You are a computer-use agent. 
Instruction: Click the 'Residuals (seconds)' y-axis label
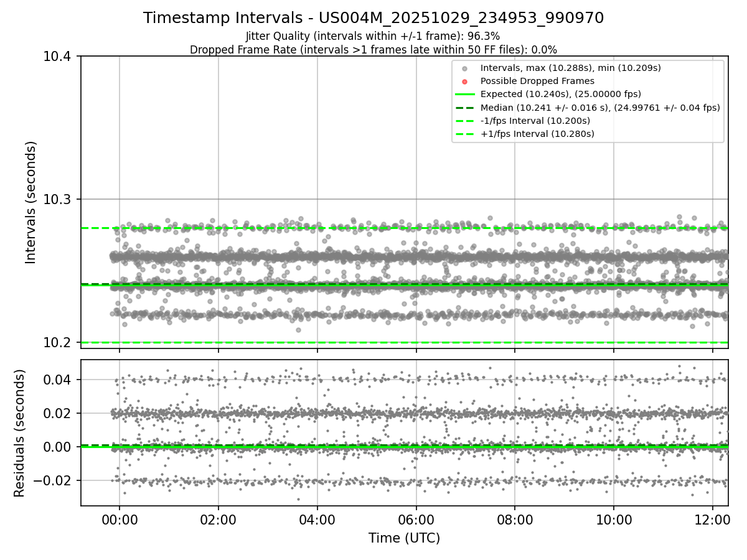point(19,433)
